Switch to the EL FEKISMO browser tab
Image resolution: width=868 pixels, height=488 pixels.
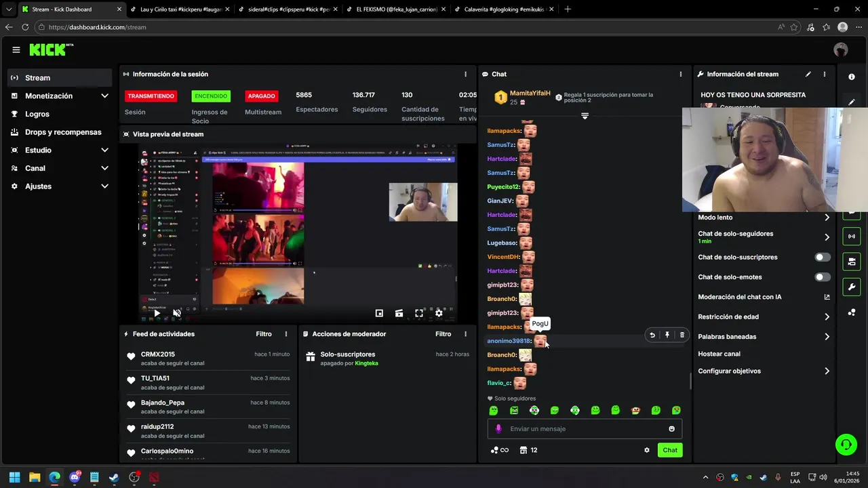(x=395, y=9)
